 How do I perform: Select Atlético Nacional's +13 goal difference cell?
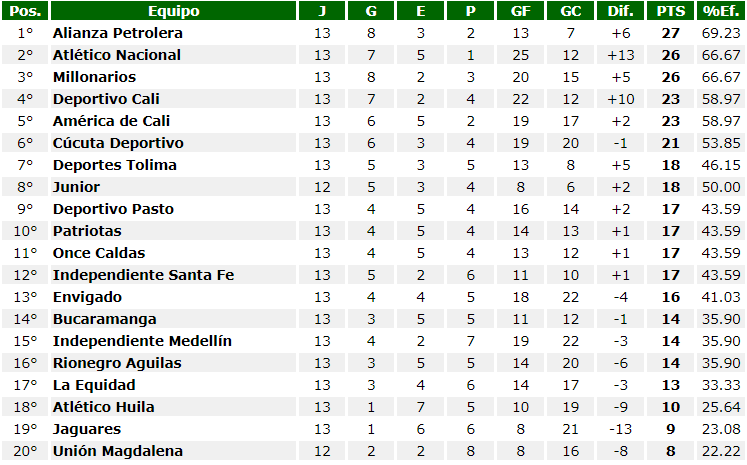coord(620,55)
